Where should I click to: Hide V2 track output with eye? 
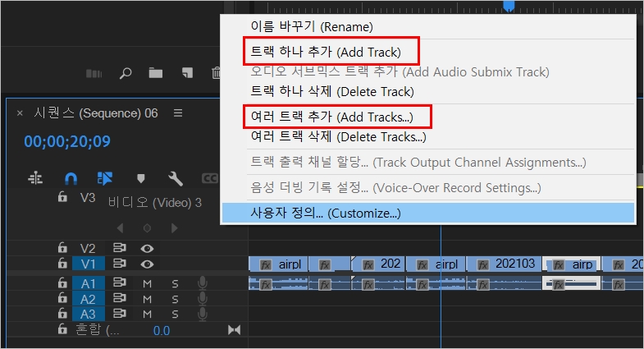pyautogui.click(x=147, y=248)
